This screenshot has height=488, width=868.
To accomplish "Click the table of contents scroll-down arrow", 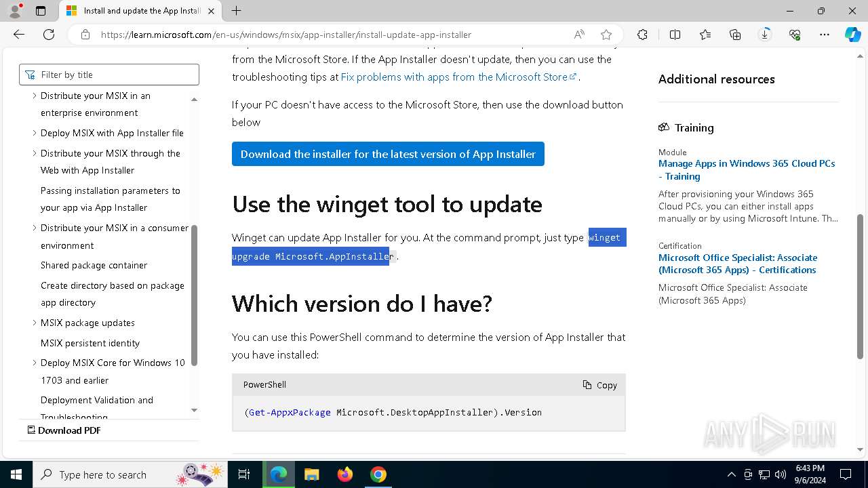I will tap(194, 410).
